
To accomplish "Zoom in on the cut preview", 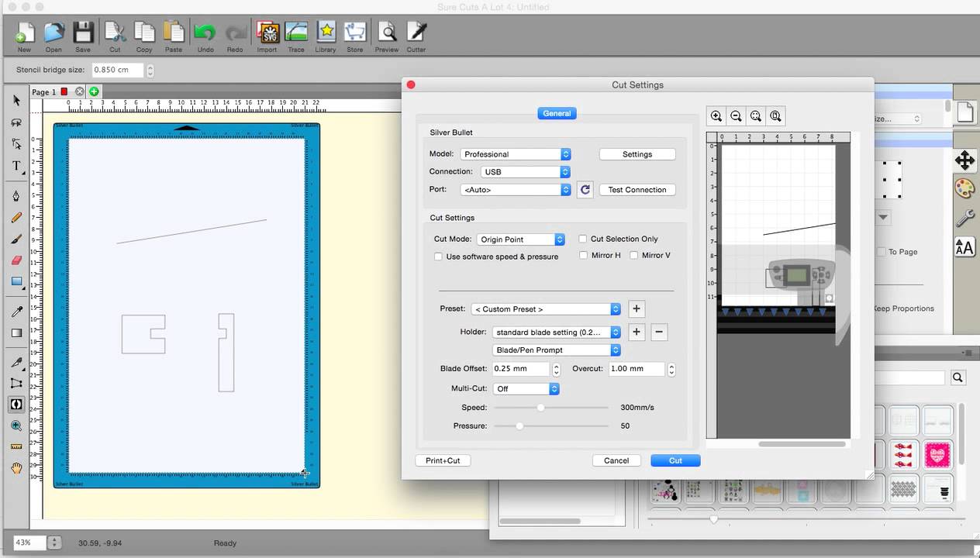I will click(716, 116).
